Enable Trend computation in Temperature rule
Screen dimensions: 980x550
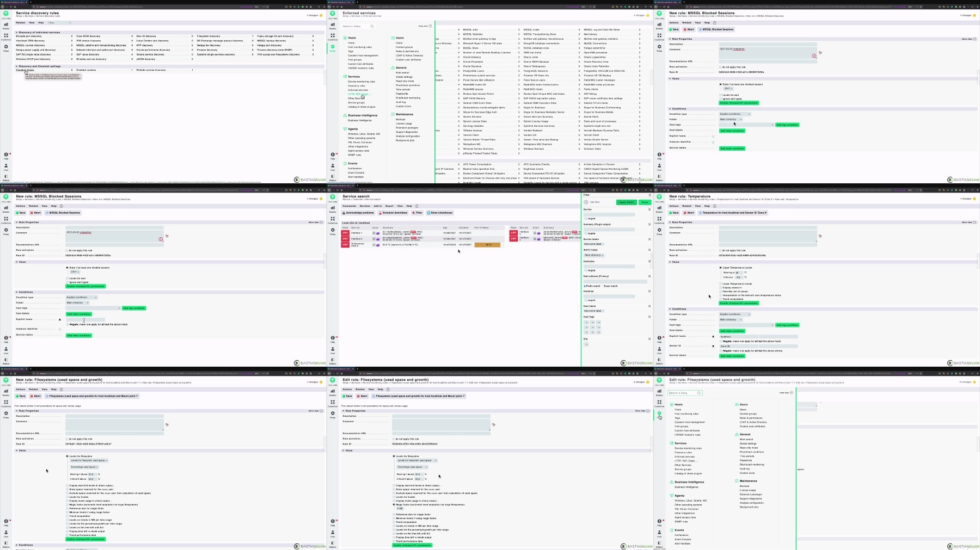coord(721,299)
